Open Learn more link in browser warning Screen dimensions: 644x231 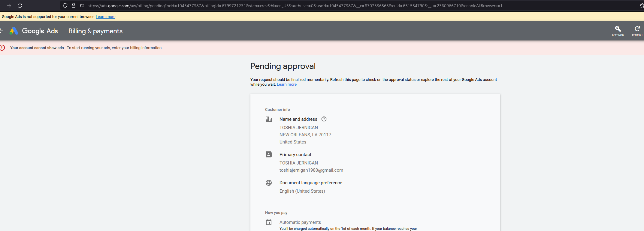point(105,17)
